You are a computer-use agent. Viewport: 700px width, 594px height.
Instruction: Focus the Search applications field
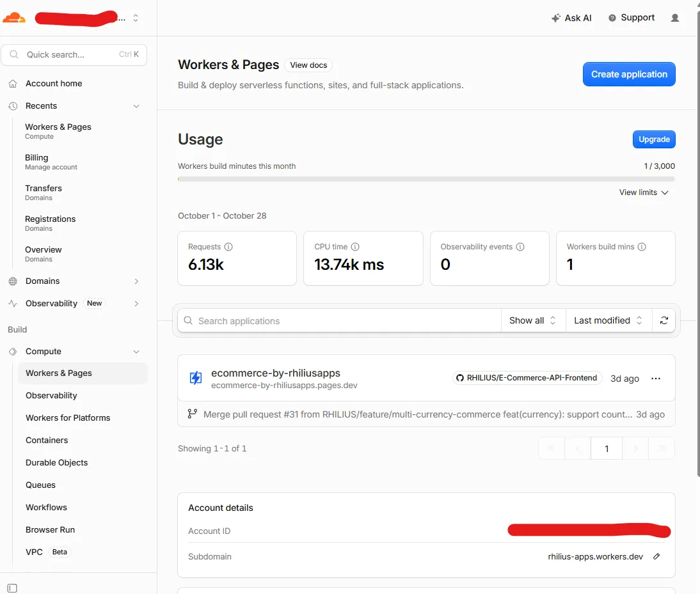click(339, 320)
